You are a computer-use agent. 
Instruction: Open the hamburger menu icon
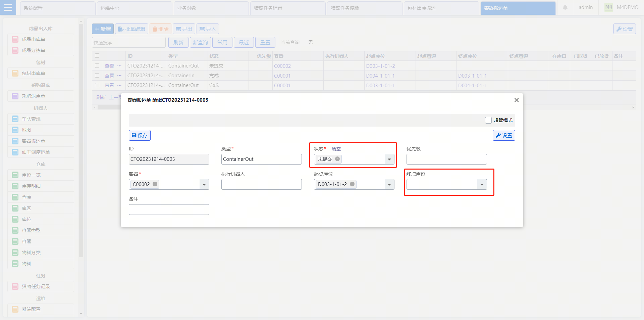coord(8,7)
